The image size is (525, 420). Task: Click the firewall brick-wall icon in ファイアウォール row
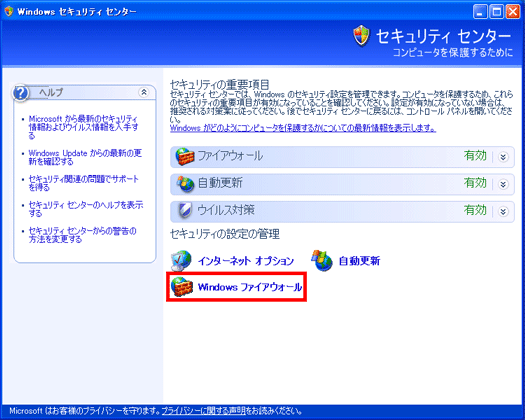click(185, 156)
